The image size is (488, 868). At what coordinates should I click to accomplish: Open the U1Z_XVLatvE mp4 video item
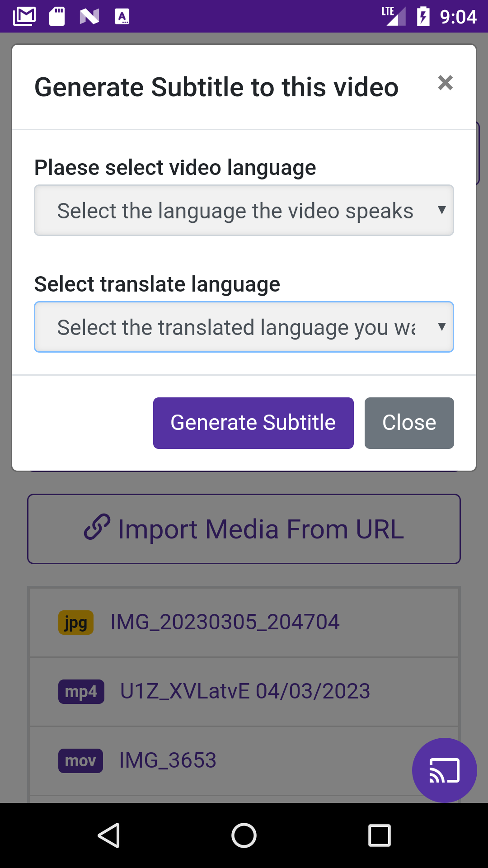(245, 691)
